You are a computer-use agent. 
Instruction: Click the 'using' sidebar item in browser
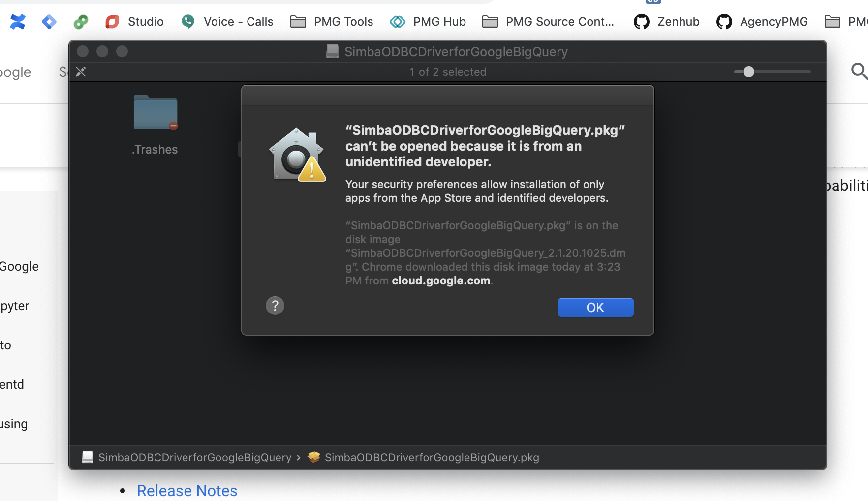point(14,424)
